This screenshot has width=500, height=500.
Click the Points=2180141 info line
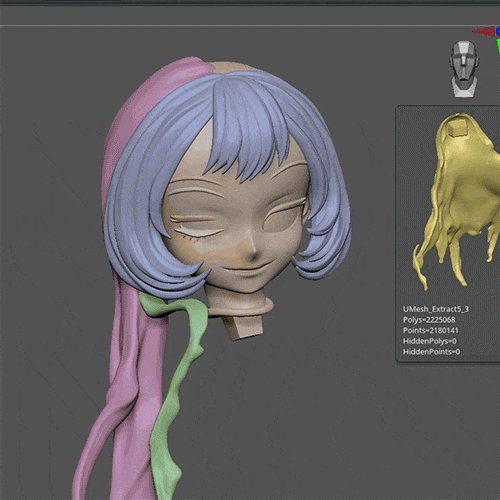[x=430, y=330]
